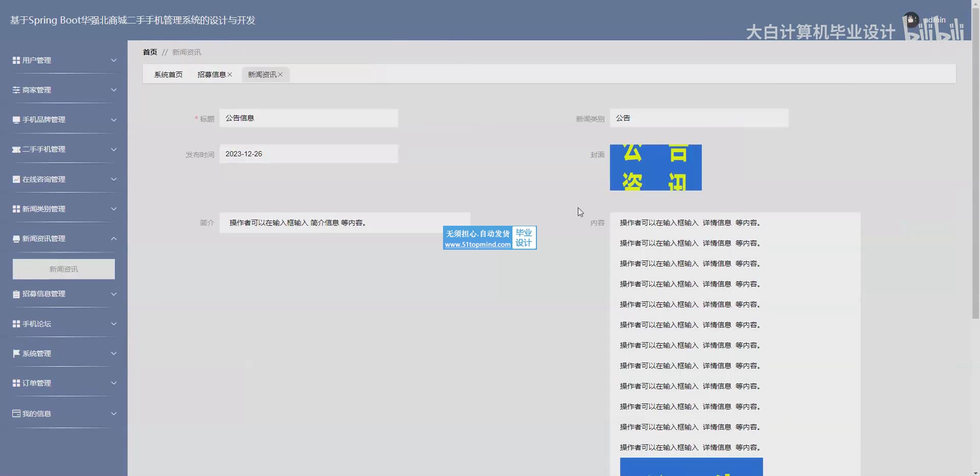Expand the 订单管理 menu chevron
Image resolution: width=980 pixels, height=476 pixels.
pyautogui.click(x=114, y=383)
